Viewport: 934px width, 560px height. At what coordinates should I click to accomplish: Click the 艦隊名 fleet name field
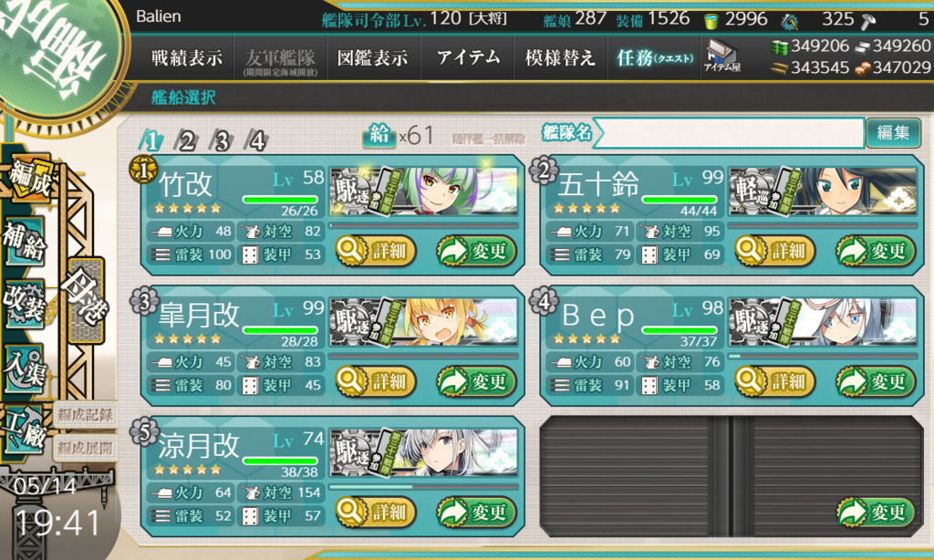pos(730,133)
